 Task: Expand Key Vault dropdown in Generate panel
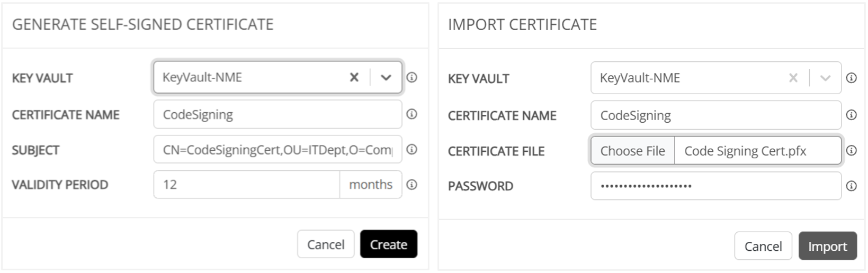pos(386,78)
